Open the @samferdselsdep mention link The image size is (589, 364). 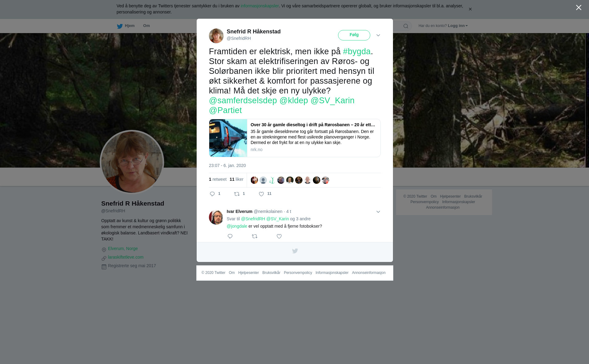click(x=243, y=100)
